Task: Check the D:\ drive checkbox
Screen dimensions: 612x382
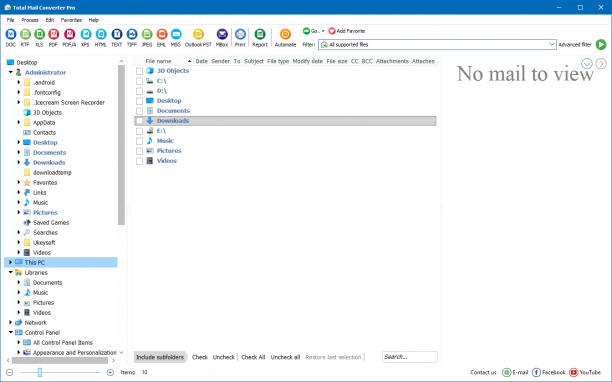Action: pyautogui.click(x=139, y=91)
